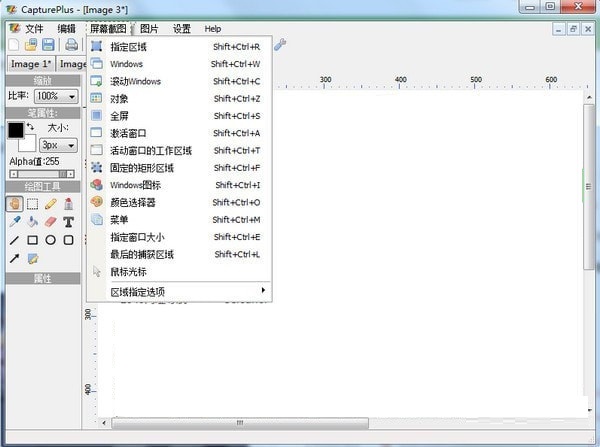Viewport: 600px width, 447px height.
Task: Choose 颜色选择器 option
Action: (x=179, y=202)
